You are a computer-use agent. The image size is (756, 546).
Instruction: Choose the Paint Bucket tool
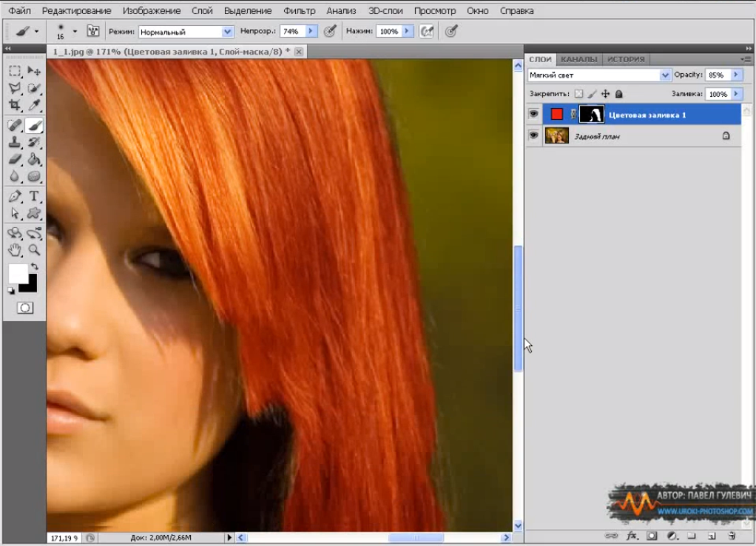(x=34, y=159)
